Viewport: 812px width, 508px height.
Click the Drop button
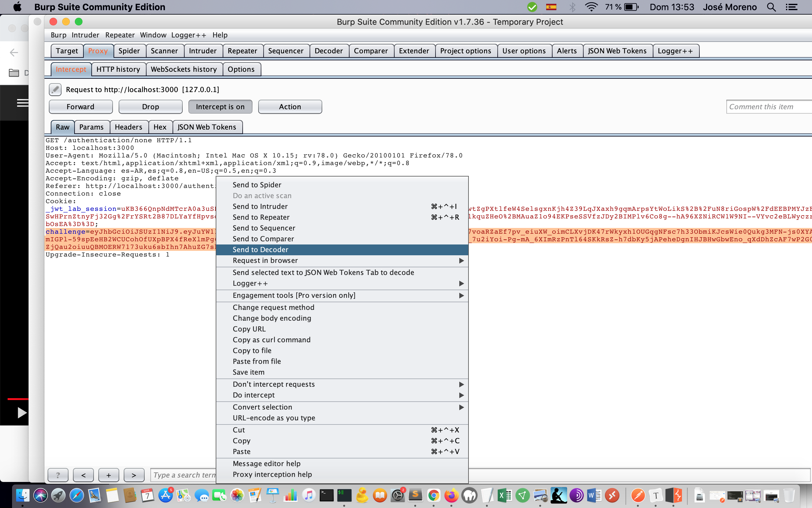150,107
